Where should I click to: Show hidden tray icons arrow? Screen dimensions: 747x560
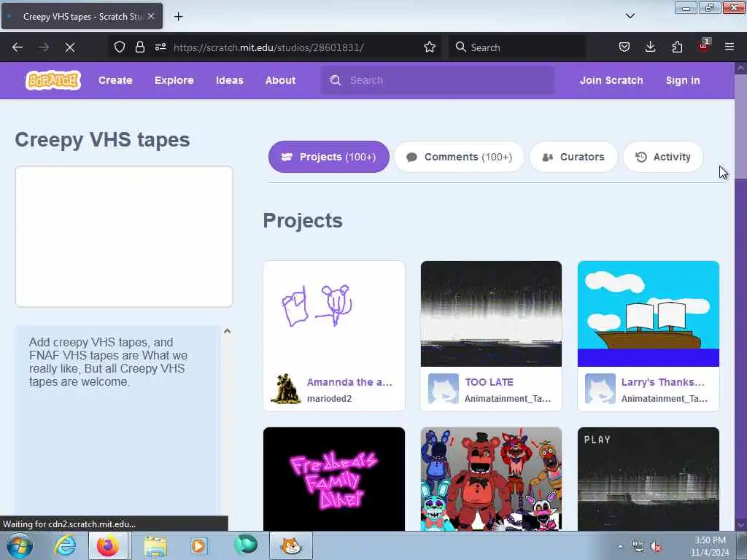(x=620, y=547)
